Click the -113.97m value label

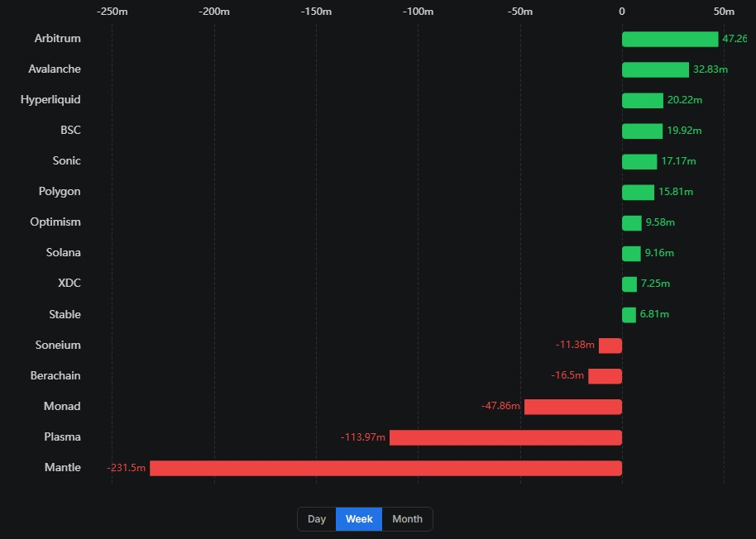[x=363, y=437]
